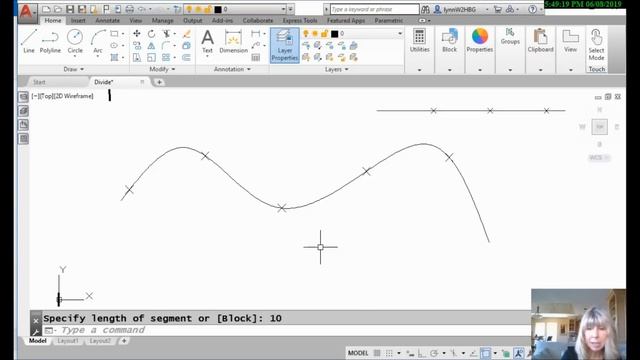Screen dimensions: 640x360
Task: Click the command line input
Action: coord(286,330)
